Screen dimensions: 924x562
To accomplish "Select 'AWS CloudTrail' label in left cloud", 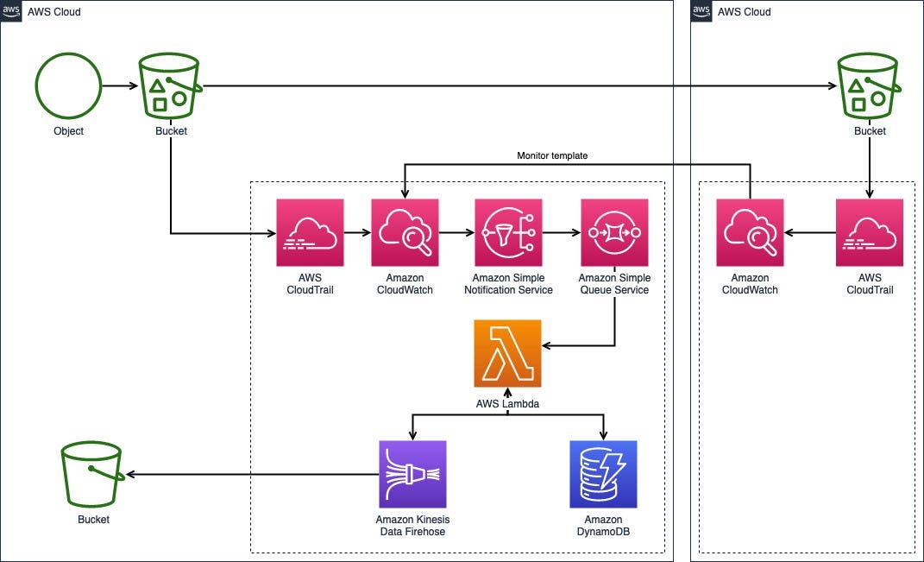I will [x=310, y=284].
